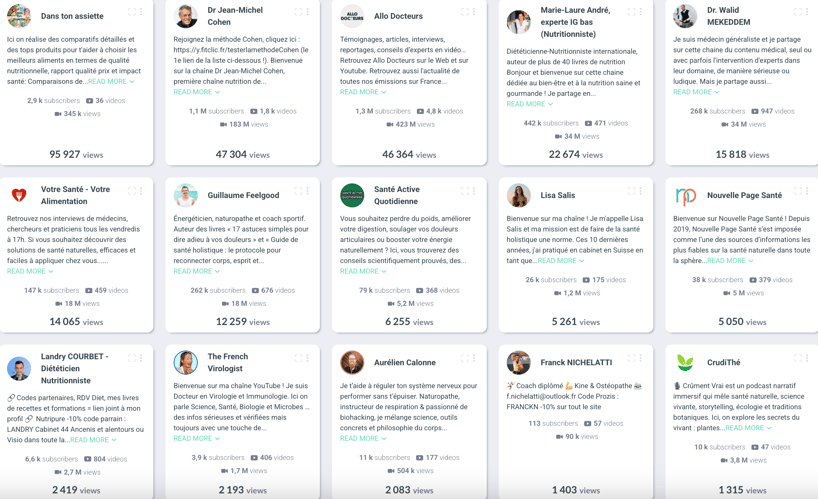Select the Dr. Walid MEKEDDEM card checkbox
This screenshot has height=499, width=818.
(798, 12)
